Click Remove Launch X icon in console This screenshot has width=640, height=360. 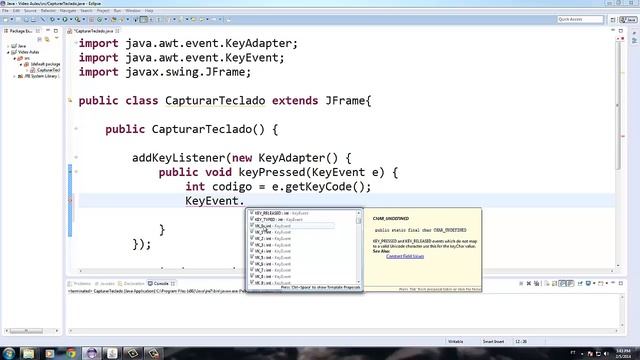click(x=529, y=283)
